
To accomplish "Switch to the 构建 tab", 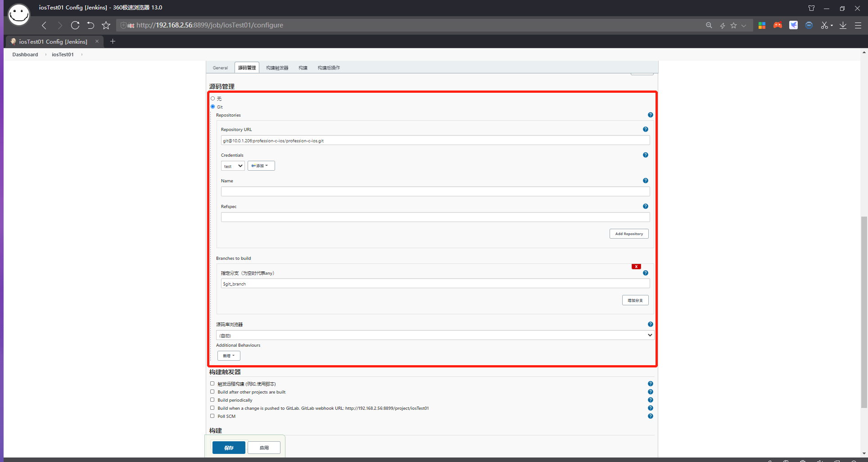I will coord(303,68).
